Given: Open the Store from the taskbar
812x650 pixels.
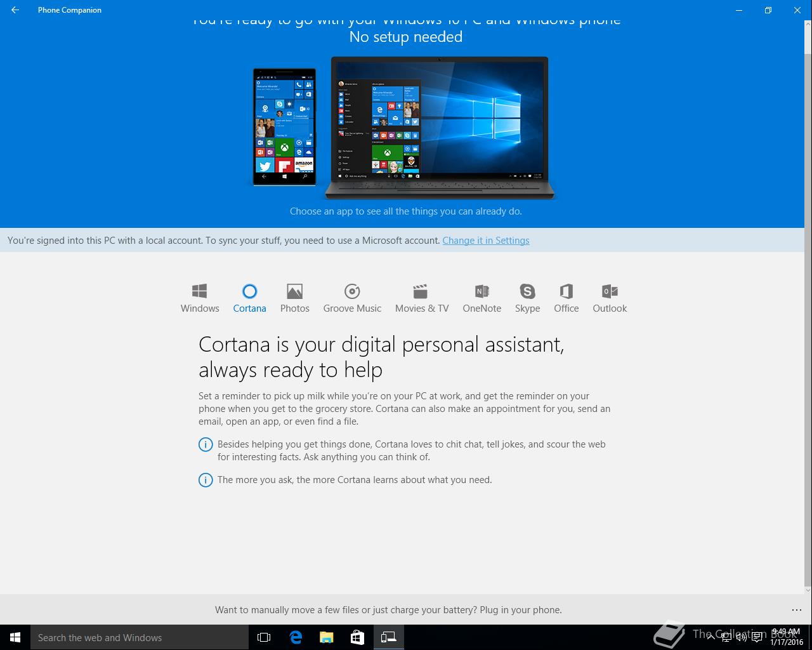Looking at the screenshot, I should tap(358, 637).
